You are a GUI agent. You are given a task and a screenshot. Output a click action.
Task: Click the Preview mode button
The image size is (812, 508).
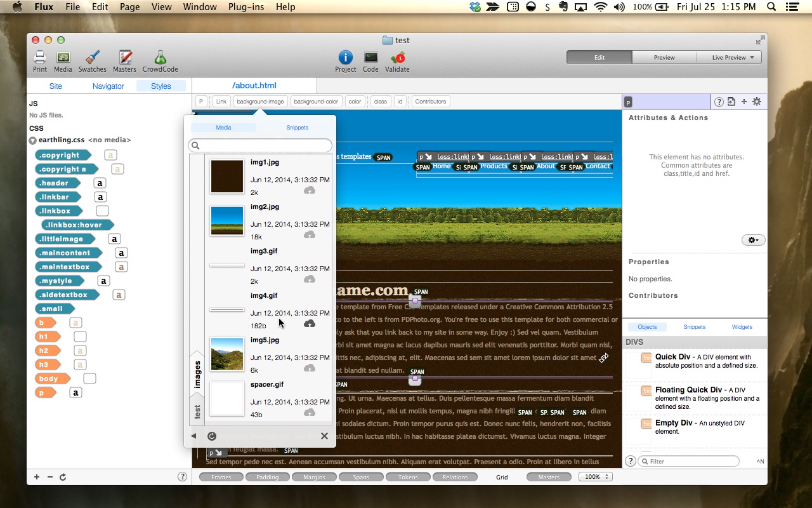pyautogui.click(x=664, y=57)
